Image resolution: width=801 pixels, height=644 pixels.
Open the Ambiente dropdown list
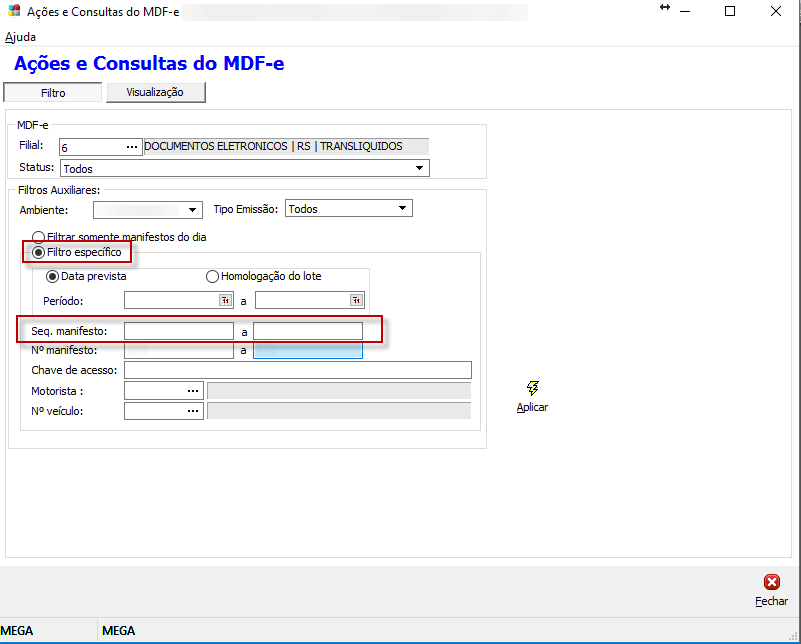tap(194, 210)
